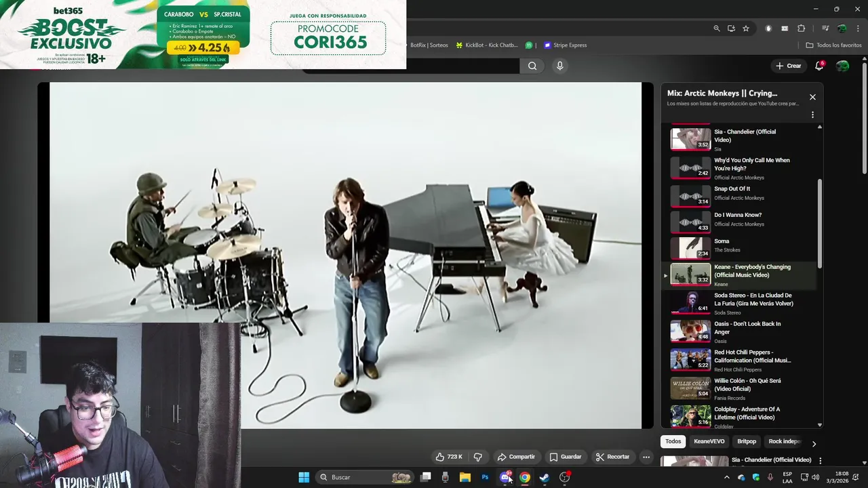Select Why'd You Only Call Me When You're High?
This screenshot has height=488, width=868.
click(740, 168)
